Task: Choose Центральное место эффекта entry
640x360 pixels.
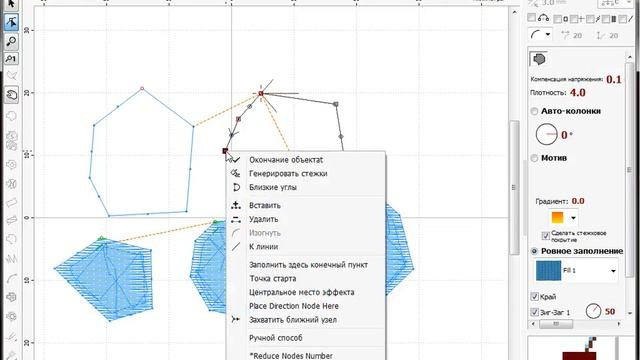Action: (301, 292)
